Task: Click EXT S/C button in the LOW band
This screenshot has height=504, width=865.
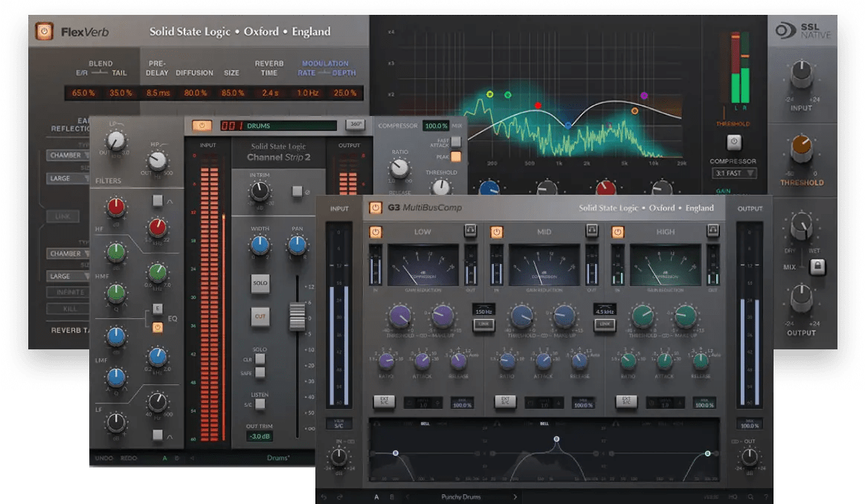Action: click(x=384, y=401)
